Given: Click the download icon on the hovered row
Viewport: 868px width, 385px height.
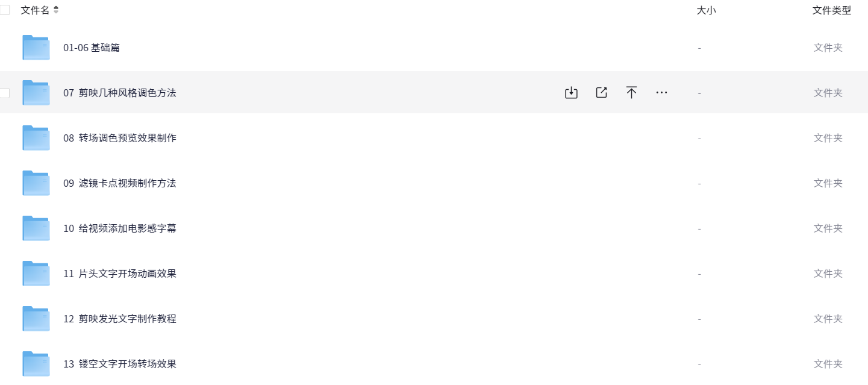Looking at the screenshot, I should 571,93.
